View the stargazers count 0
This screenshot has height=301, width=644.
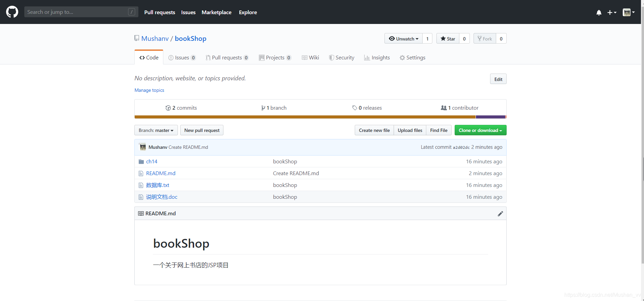tap(464, 38)
